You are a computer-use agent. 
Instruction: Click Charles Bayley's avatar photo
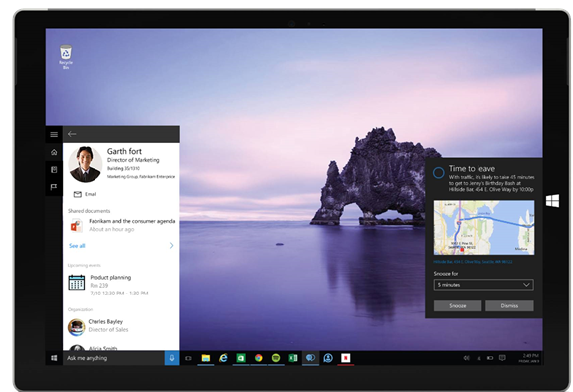tap(77, 327)
